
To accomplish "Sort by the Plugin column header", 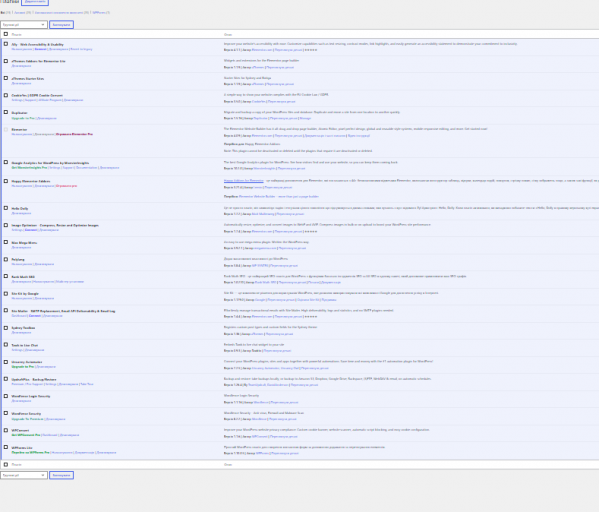I will [x=16, y=35].
